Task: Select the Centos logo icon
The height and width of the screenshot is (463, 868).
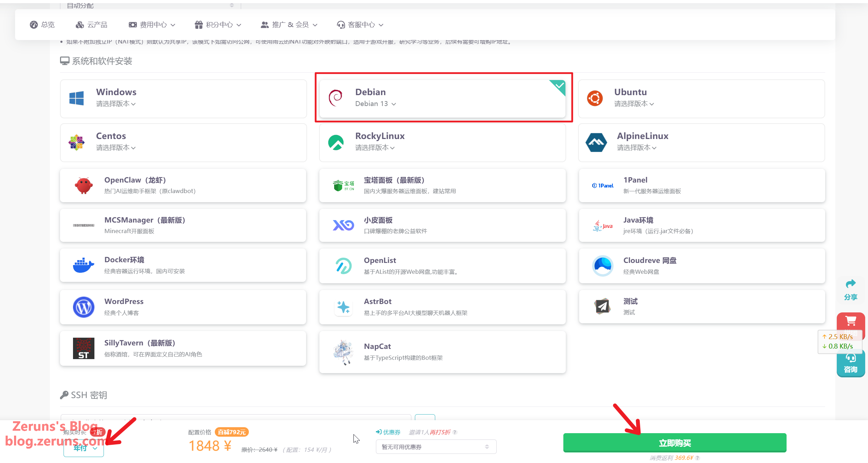Action: click(x=77, y=143)
